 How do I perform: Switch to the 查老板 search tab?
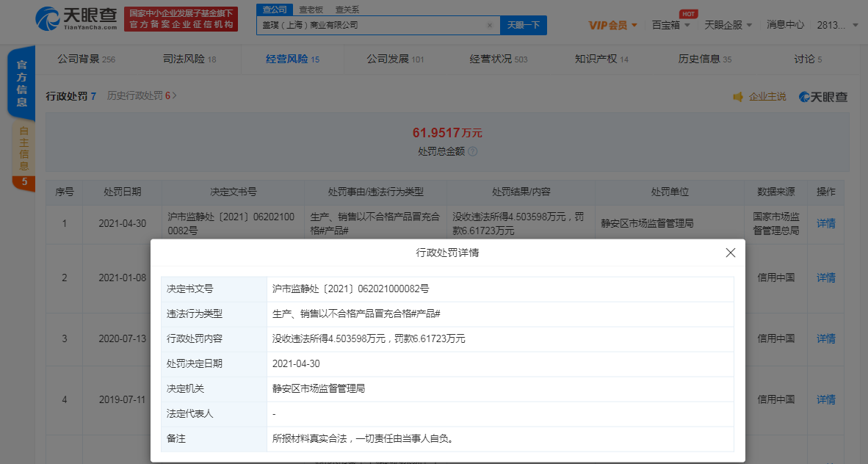coord(310,10)
